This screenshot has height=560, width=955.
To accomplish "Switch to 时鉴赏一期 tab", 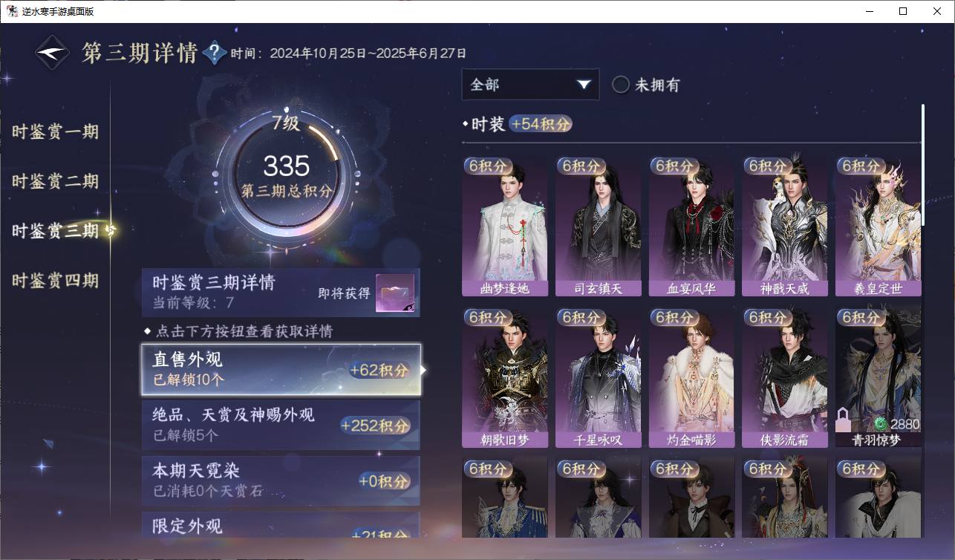I will (x=55, y=132).
